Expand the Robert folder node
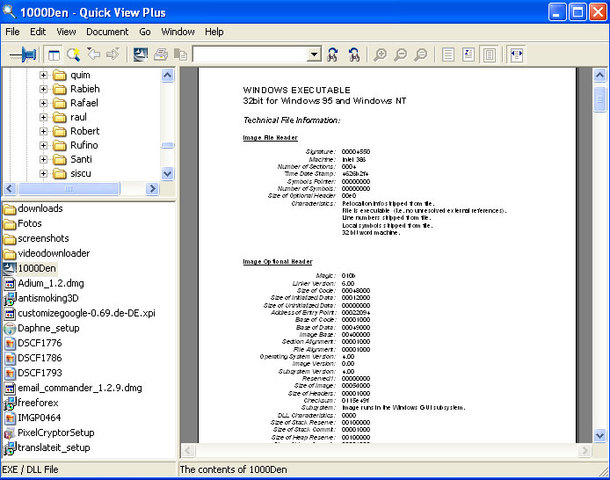Image resolution: width=610 pixels, height=480 pixels. (x=43, y=131)
